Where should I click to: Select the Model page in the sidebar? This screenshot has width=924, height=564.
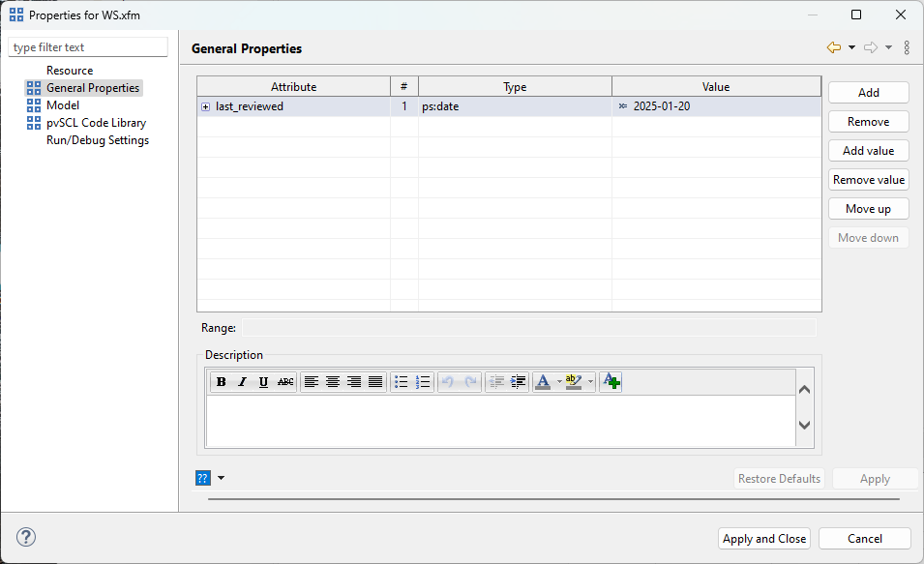63,104
